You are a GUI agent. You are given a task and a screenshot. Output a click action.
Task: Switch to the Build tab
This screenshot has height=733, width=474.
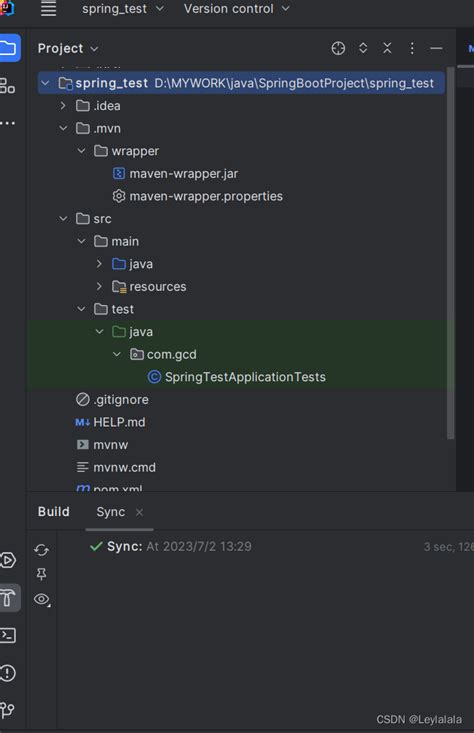[x=54, y=512]
